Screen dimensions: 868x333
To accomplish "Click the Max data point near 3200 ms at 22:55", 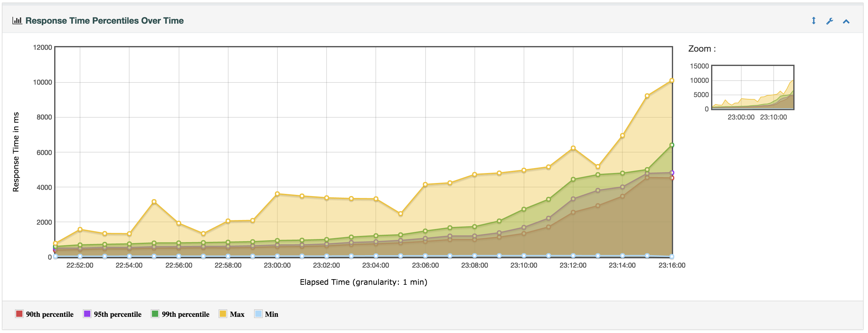I will 154,202.
